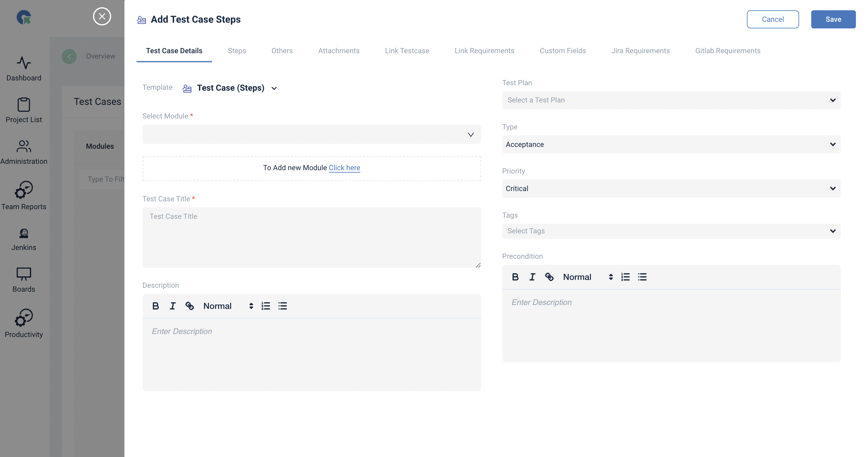Open the Select Tags dropdown
Image resolution: width=868 pixels, height=457 pixels.
(671, 231)
